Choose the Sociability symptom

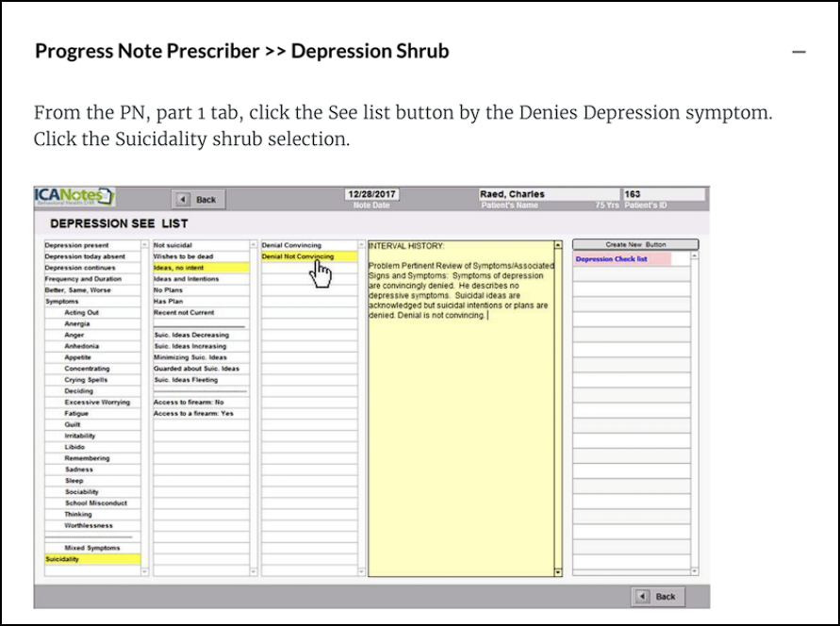92,492
